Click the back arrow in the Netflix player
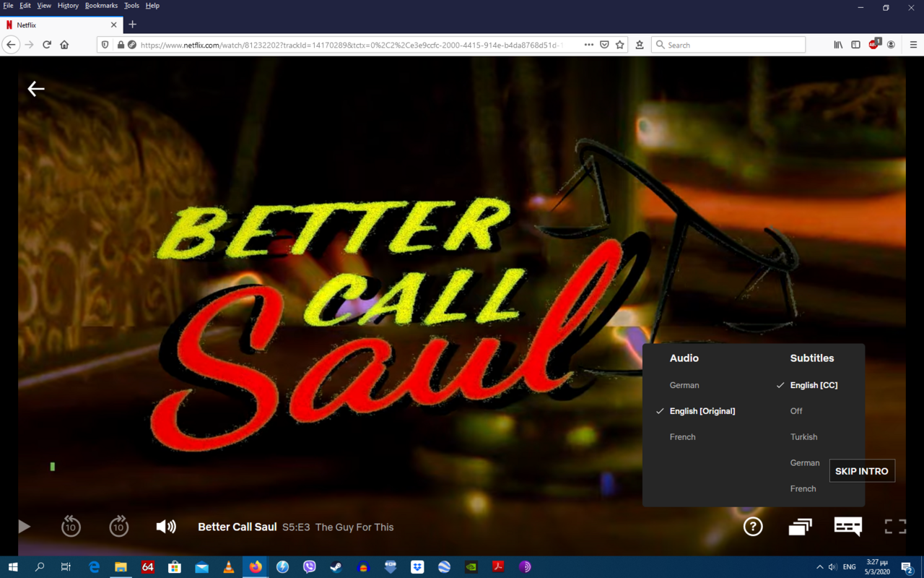The image size is (924, 578). point(36,88)
